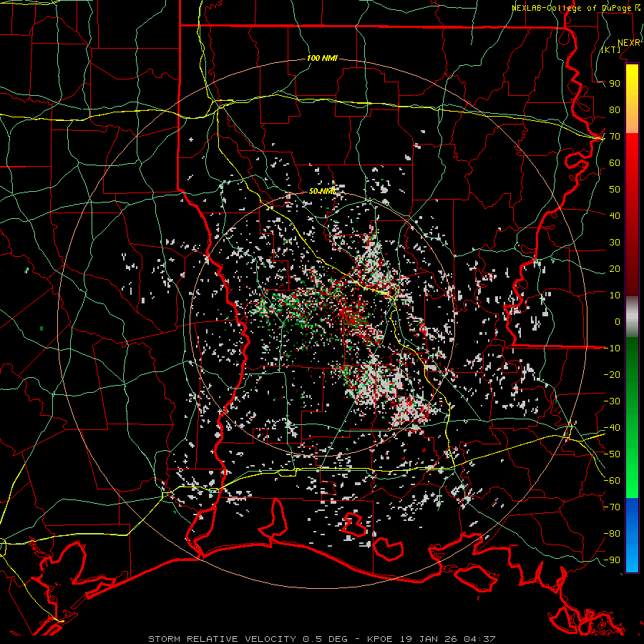This screenshot has width=644, height=644.
Task: Click the STORM RELATIVE VELOCITY product caption
Action: [321, 639]
